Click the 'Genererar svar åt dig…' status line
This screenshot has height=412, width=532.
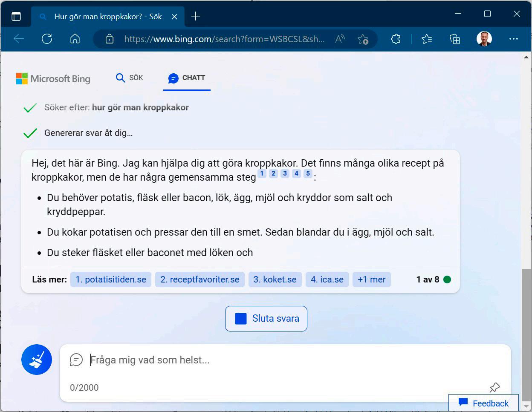[x=88, y=133]
